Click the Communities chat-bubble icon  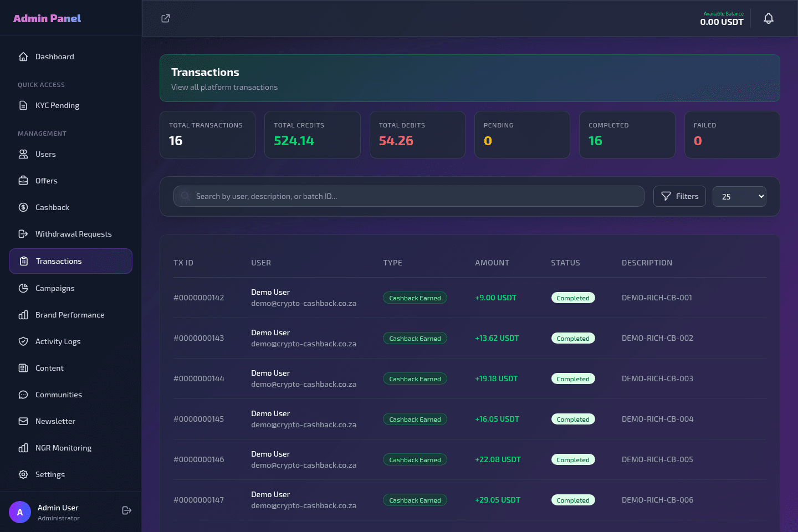tap(23, 395)
